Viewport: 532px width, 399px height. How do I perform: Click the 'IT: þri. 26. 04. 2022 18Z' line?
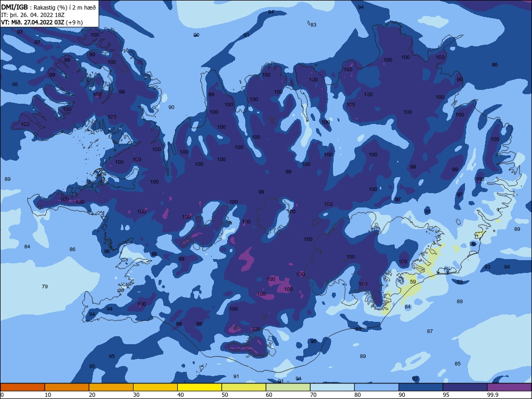(x=34, y=15)
